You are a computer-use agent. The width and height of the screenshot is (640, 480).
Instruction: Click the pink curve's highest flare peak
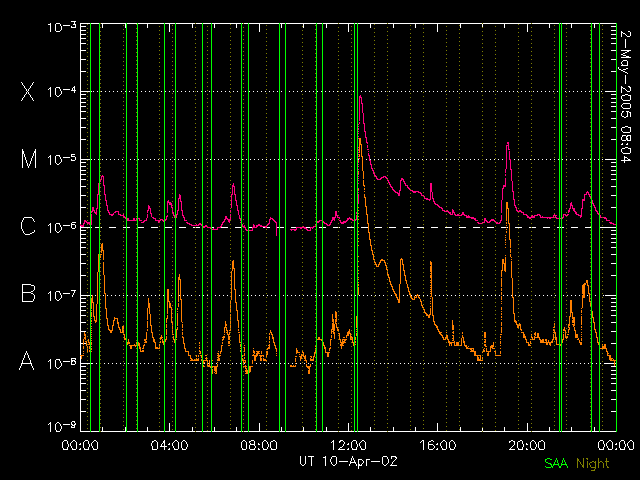coord(360,96)
